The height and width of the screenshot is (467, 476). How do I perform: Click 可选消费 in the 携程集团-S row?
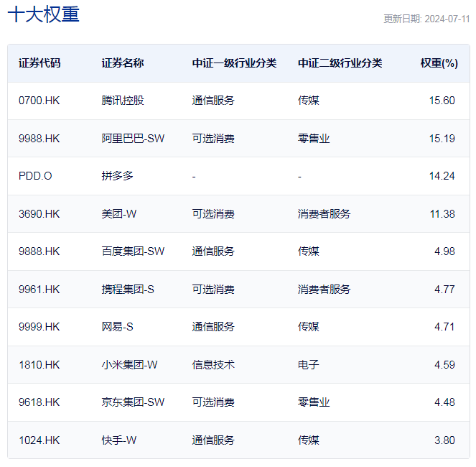pyautogui.click(x=213, y=290)
